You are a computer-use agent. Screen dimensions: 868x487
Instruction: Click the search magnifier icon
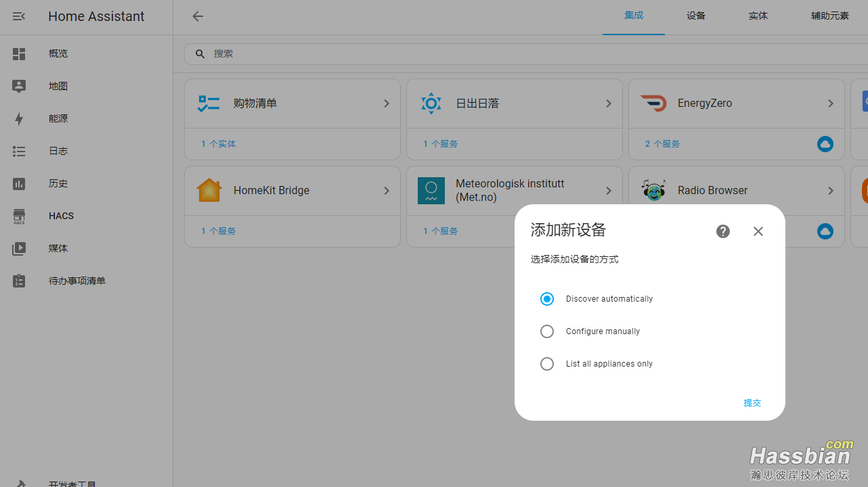tap(200, 54)
